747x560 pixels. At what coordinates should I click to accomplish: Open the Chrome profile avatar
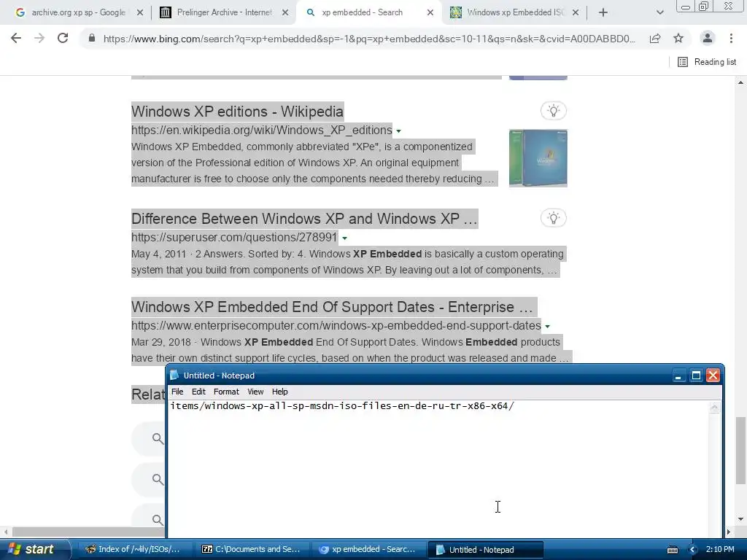(x=708, y=38)
